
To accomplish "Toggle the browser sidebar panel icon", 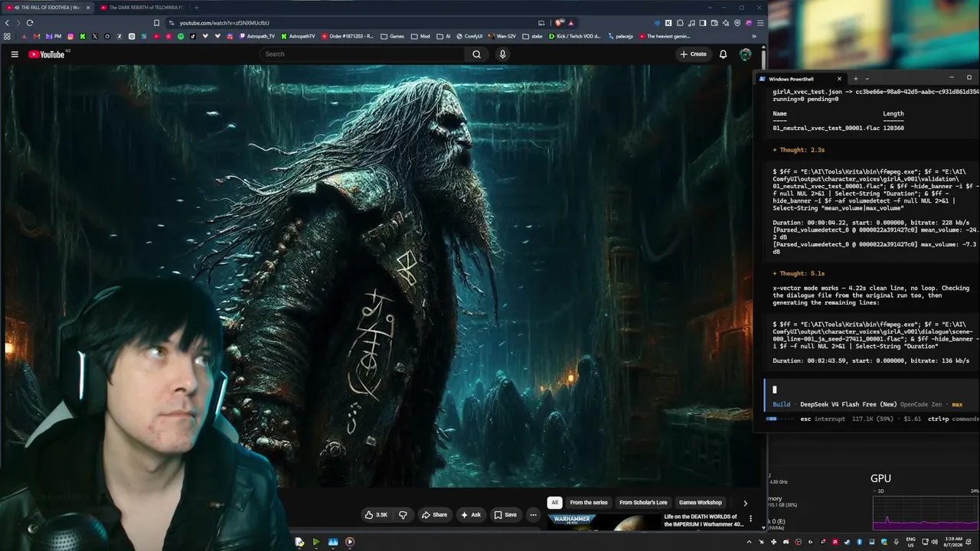I will tap(703, 23).
